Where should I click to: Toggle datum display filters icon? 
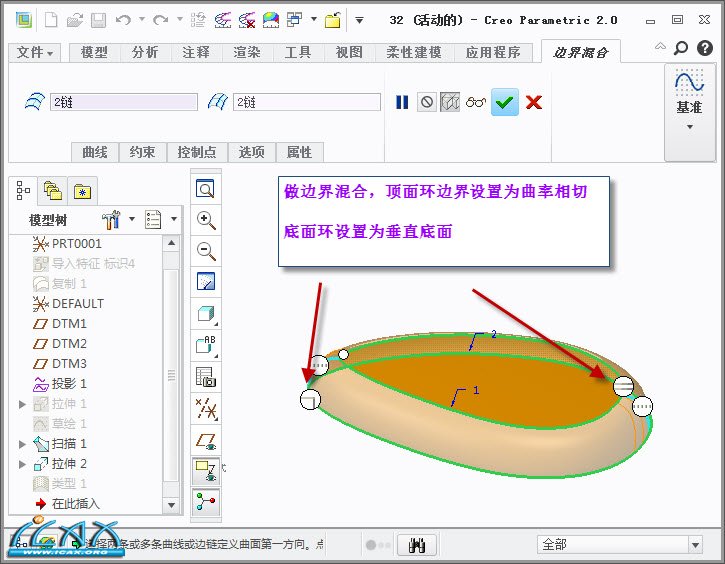click(206, 409)
